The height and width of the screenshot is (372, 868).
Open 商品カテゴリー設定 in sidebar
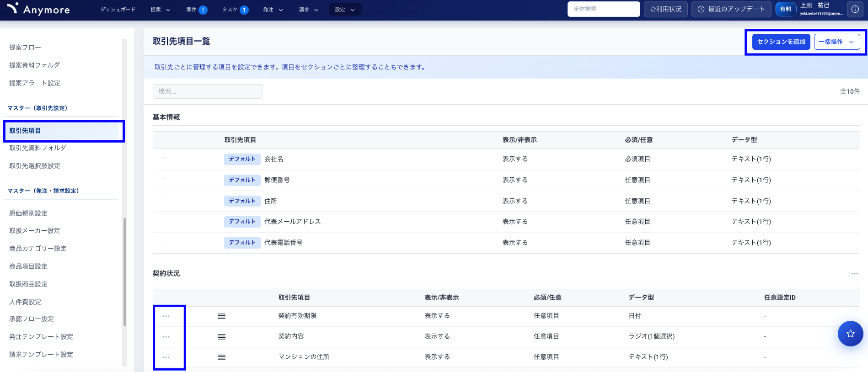click(x=38, y=249)
